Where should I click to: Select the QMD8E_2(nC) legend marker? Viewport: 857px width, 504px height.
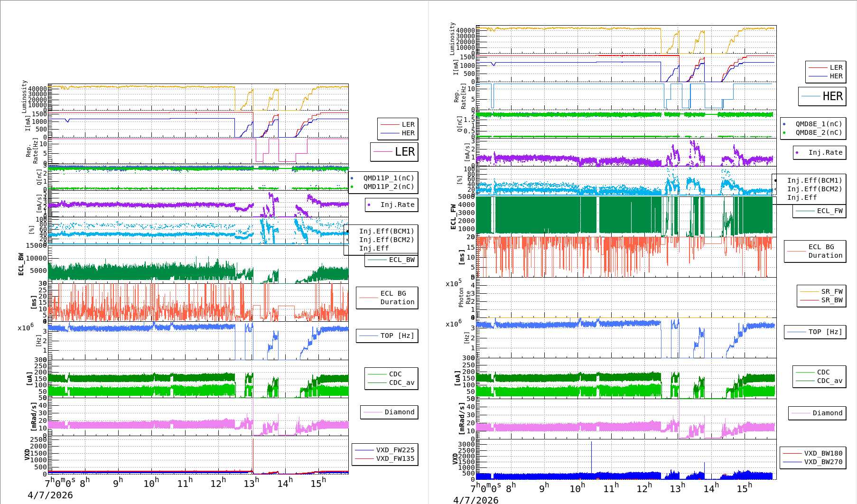[784, 133]
